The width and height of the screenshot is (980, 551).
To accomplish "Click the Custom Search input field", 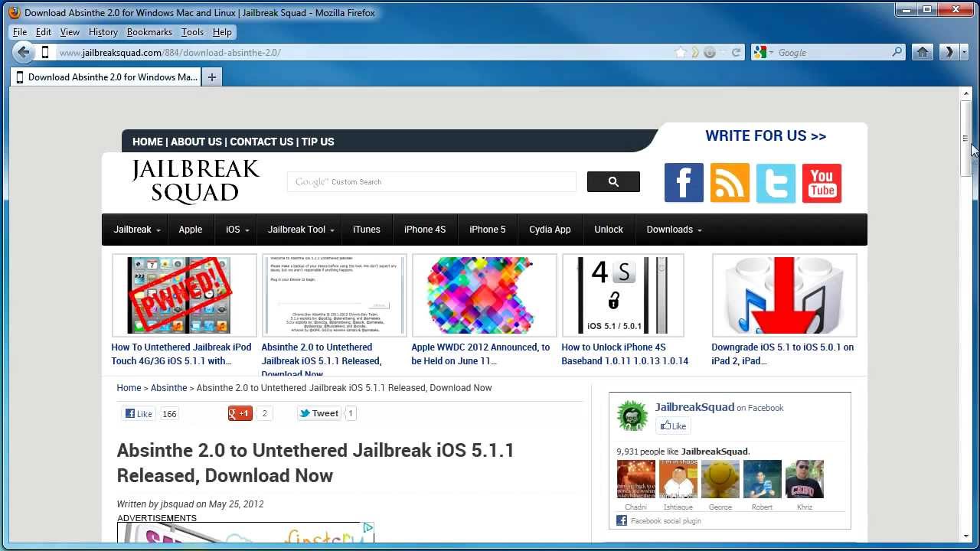I will pyautogui.click(x=432, y=181).
